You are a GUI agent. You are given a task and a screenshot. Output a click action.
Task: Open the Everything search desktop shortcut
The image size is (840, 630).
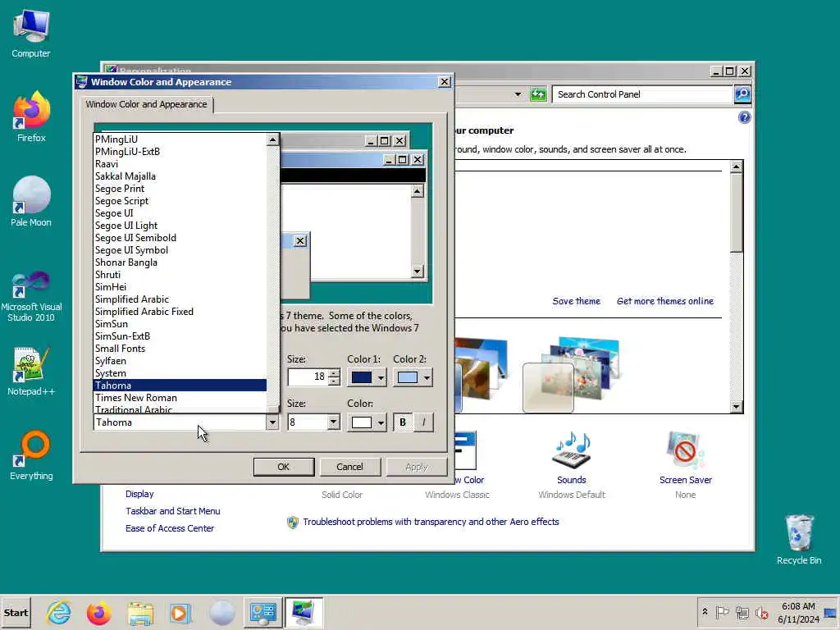pyautogui.click(x=31, y=455)
